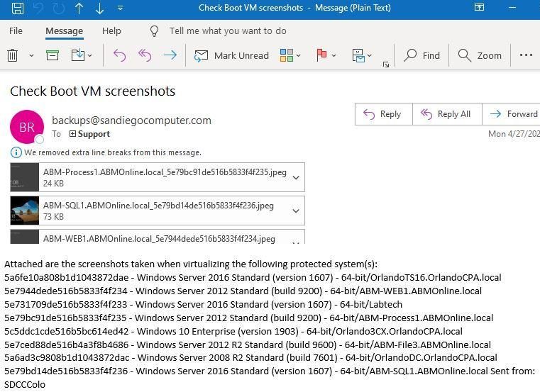Click line with ABM-File3.ABMOnline.local
The image size is (540, 392).
[248, 345]
